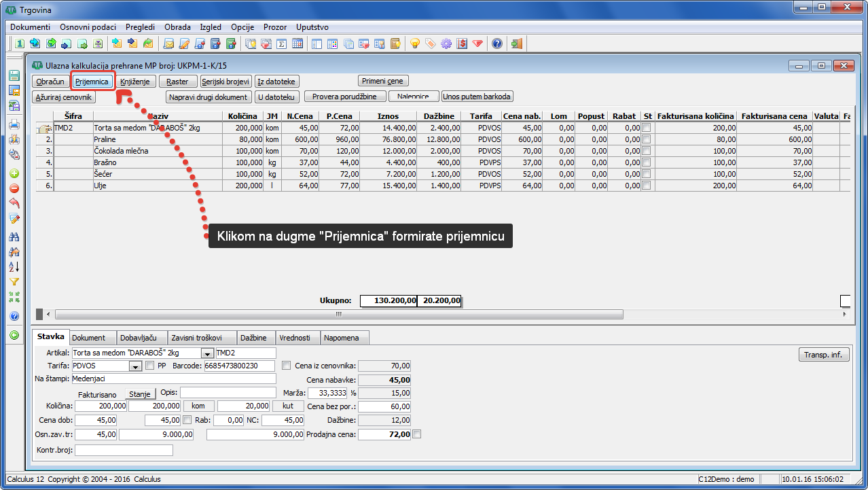Click into the Kontr.broj input field
868x490 pixels.
[124, 450]
